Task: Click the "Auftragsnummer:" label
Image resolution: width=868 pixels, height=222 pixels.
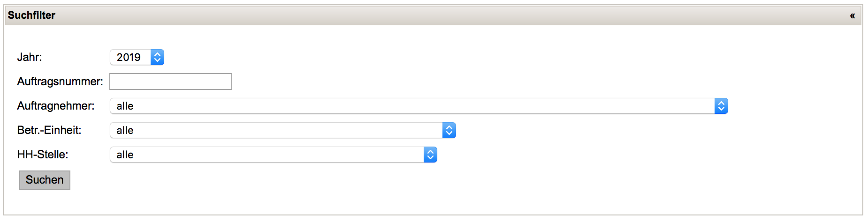Action: point(60,81)
